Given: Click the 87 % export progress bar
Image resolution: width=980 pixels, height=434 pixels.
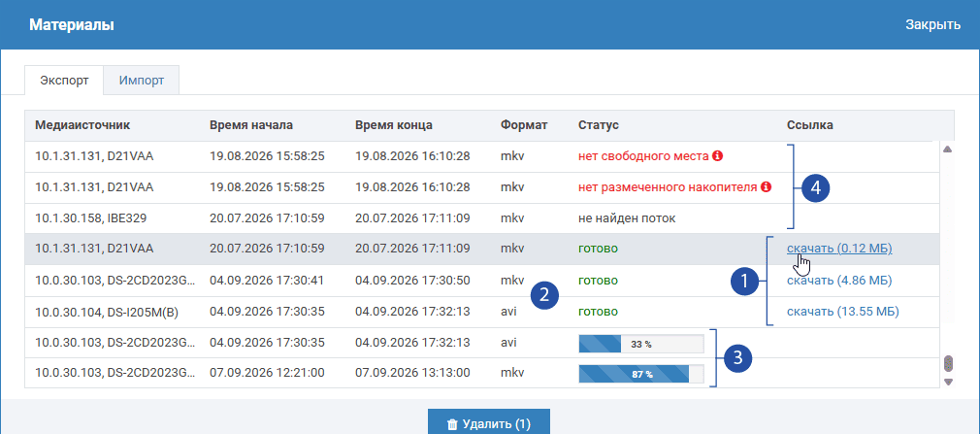Looking at the screenshot, I should click(641, 374).
